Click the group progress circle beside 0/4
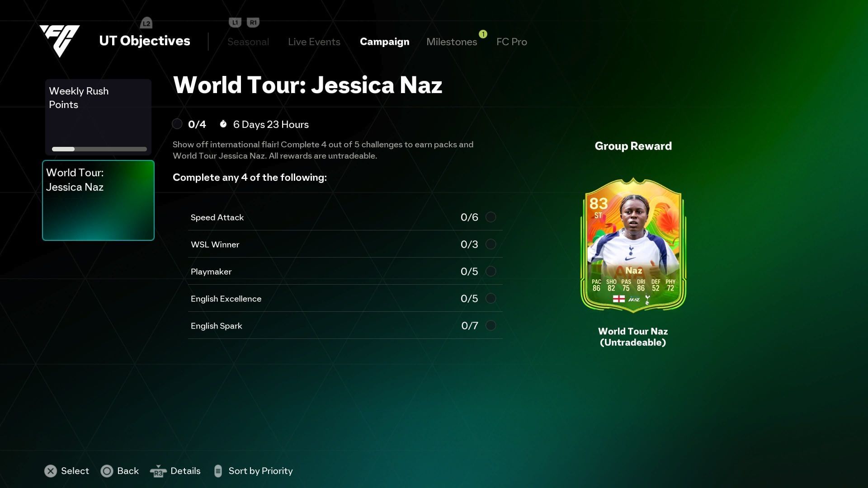 coord(177,124)
